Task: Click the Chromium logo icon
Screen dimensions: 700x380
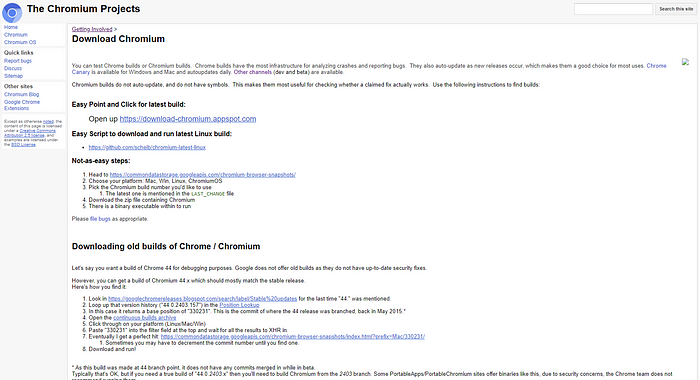Action: click(12, 13)
